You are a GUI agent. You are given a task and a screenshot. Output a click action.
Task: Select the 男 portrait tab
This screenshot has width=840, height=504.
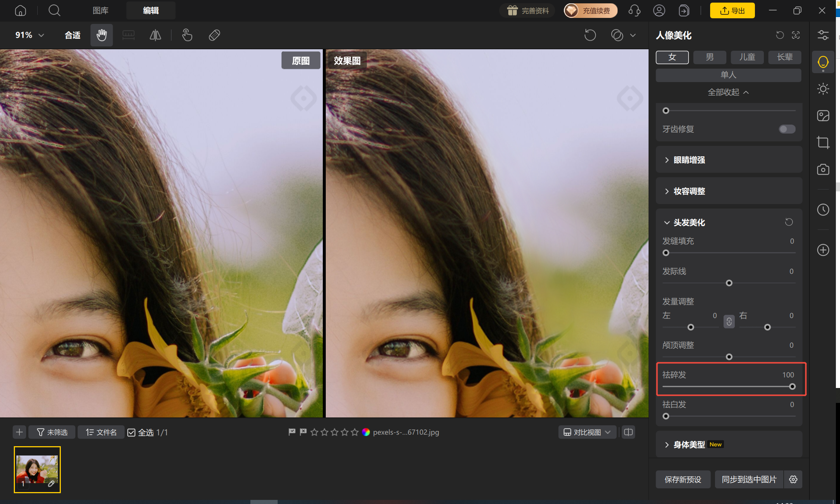coord(709,57)
